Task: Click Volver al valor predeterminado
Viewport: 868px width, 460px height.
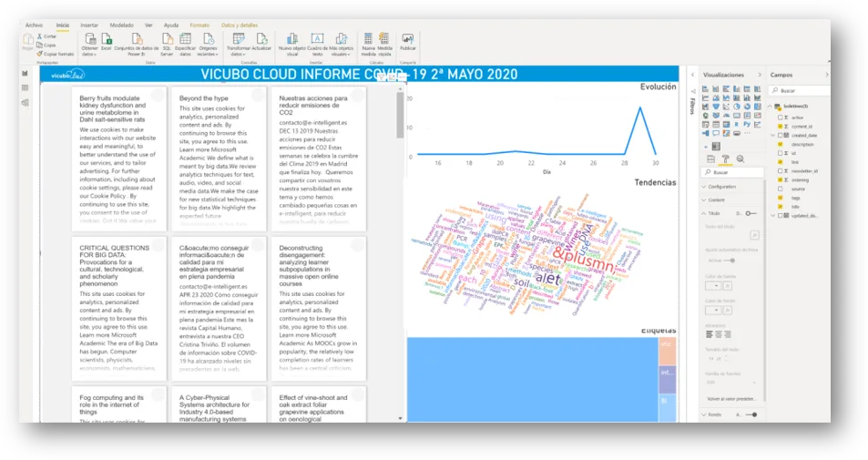Action: point(730,399)
